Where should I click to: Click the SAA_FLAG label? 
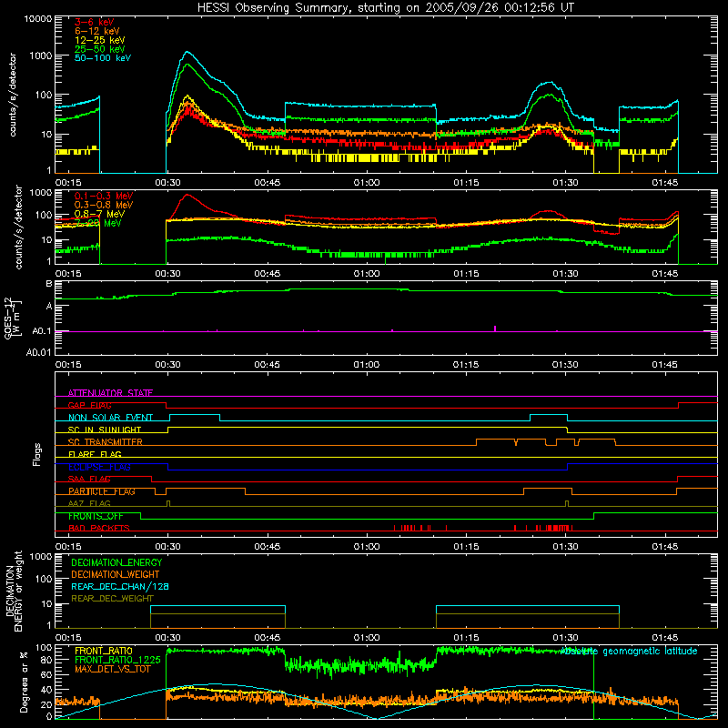pyautogui.click(x=89, y=479)
